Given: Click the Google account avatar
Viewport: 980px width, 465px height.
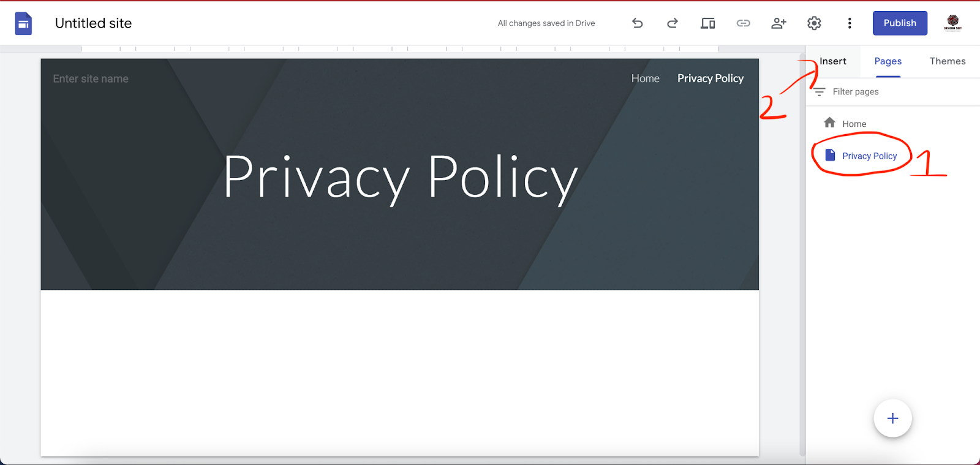Looking at the screenshot, I should (x=952, y=23).
